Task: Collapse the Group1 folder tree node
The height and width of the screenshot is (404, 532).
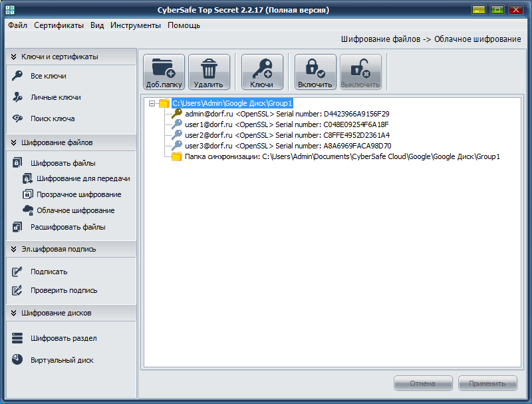Action: click(152, 103)
